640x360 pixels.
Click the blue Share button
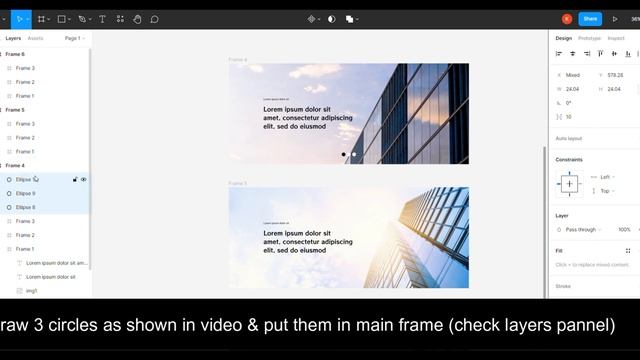point(590,19)
